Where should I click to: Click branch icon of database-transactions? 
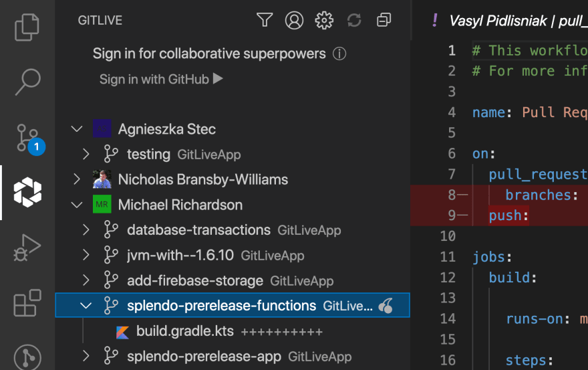click(111, 229)
